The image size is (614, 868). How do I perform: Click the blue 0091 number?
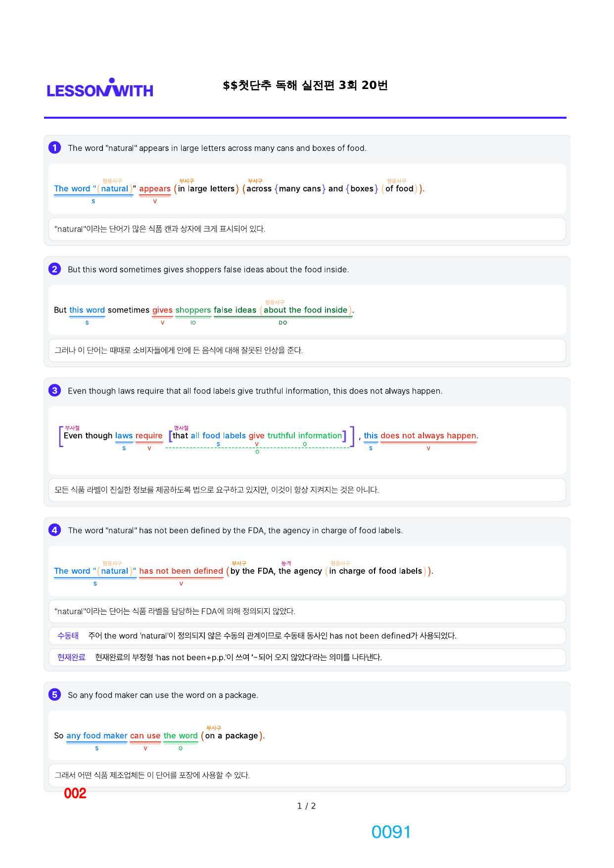pyautogui.click(x=391, y=832)
